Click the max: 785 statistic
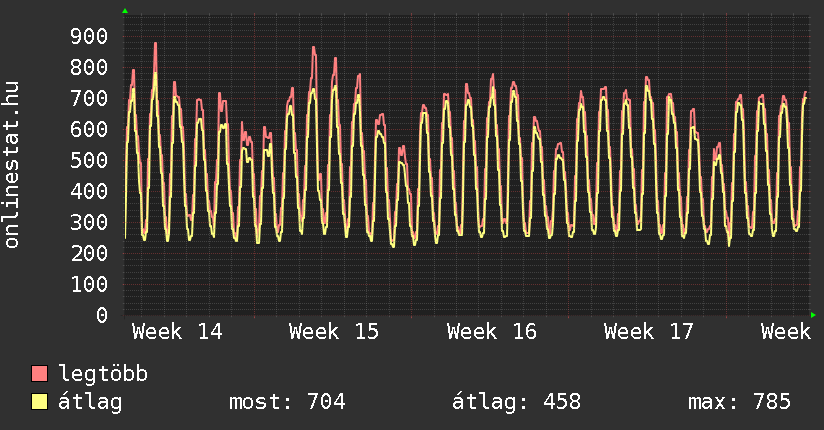The image size is (824, 430). click(739, 402)
